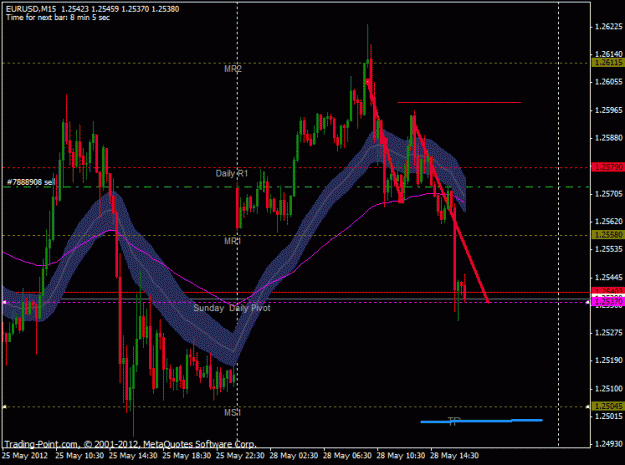Click the yellow 1.25045 price tag
The image size is (625, 465).
coord(608,406)
